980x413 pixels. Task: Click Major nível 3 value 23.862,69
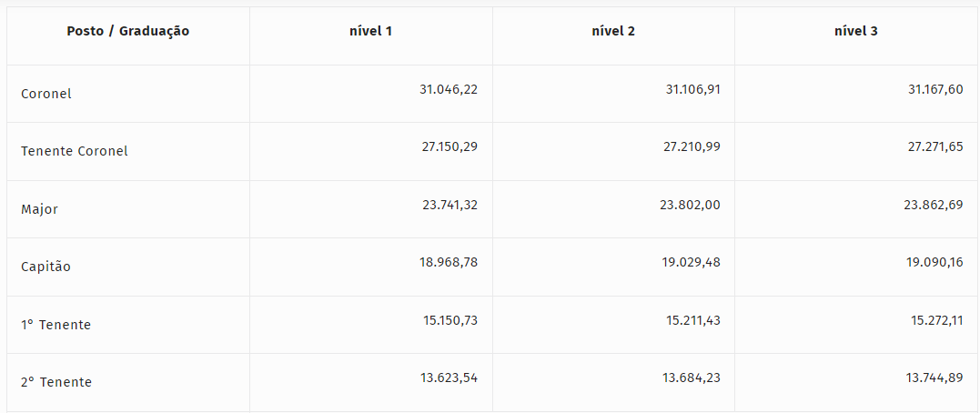pyautogui.click(x=933, y=205)
